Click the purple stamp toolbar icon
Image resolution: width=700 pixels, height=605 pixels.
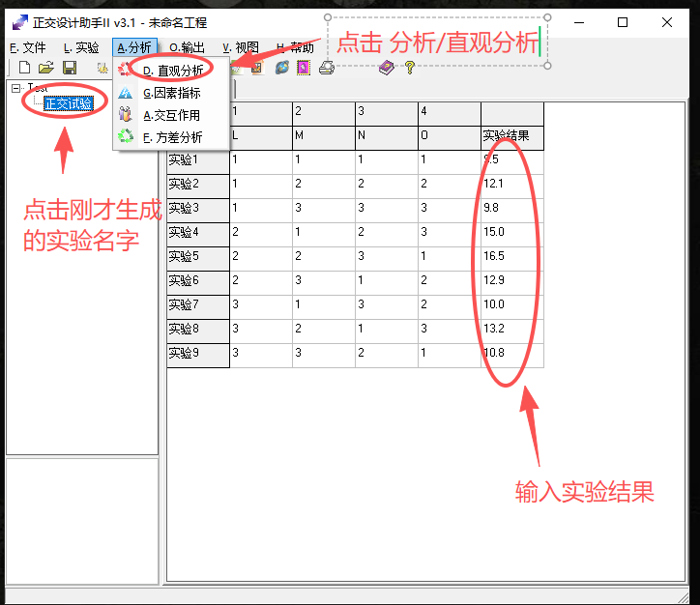tap(304, 68)
